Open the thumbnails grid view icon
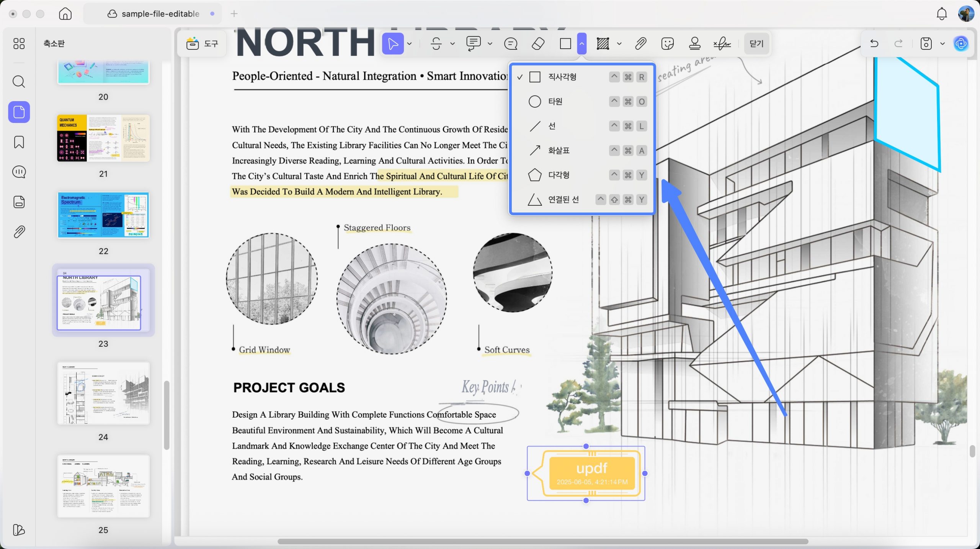The height and width of the screenshot is (549, 980). 19,43
